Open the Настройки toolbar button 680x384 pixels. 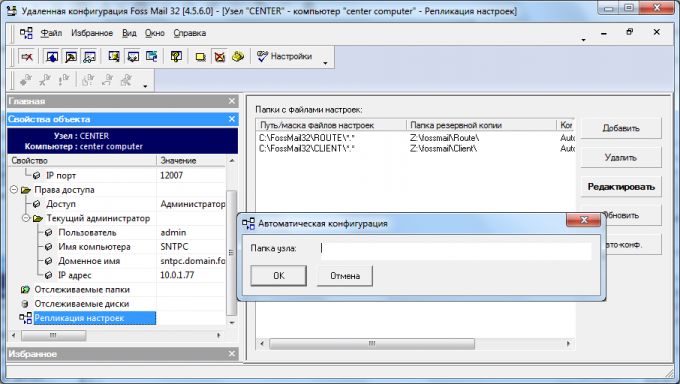pyautogui.click(x=284, y=56)
